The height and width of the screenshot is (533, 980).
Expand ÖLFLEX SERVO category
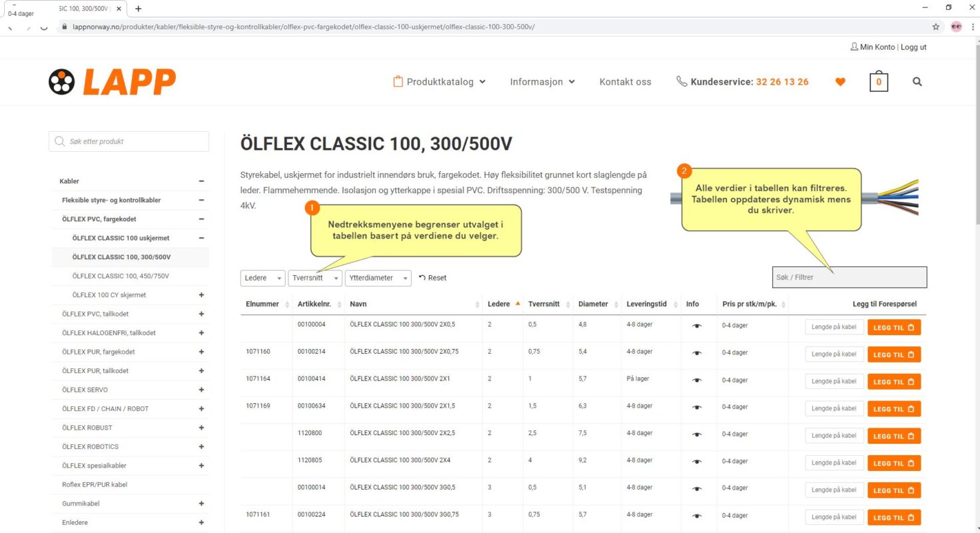tap(201, 390)
